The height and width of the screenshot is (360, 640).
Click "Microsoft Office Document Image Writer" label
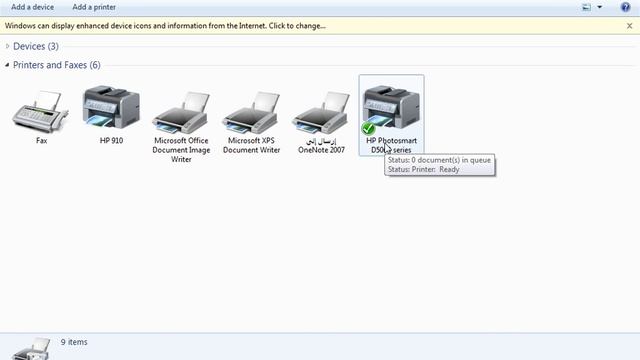(181, 150)
